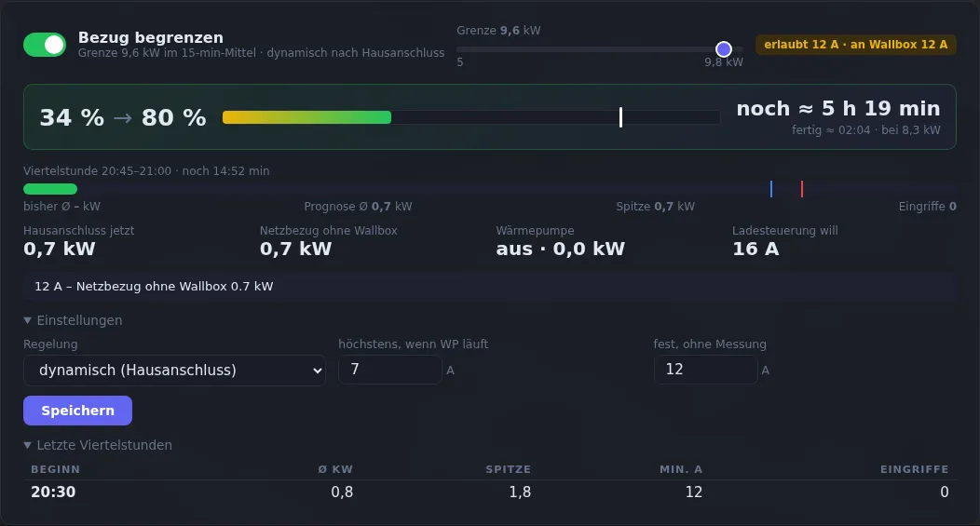Click the red limit marker on quarter-hour bar
The width and height of the screenshot is (980, 526).
pos(802,189)
